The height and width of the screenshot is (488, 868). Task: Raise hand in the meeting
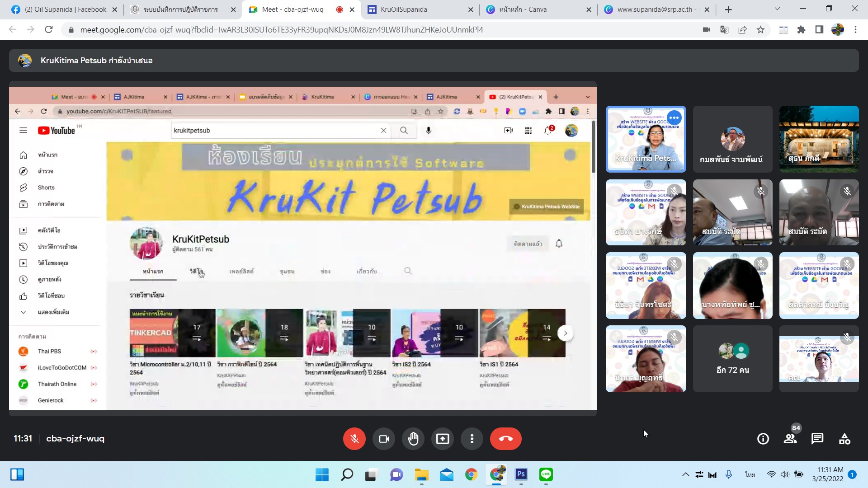tap(413, 439)
